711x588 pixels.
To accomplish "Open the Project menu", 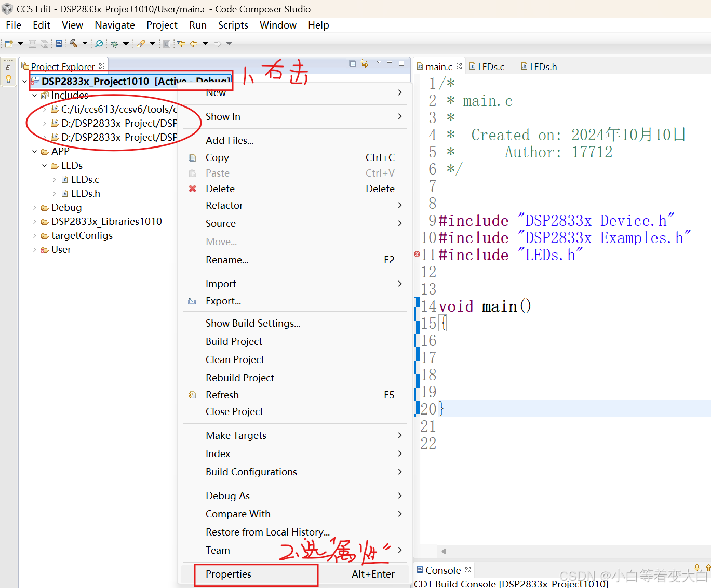I will click(162, 25).
